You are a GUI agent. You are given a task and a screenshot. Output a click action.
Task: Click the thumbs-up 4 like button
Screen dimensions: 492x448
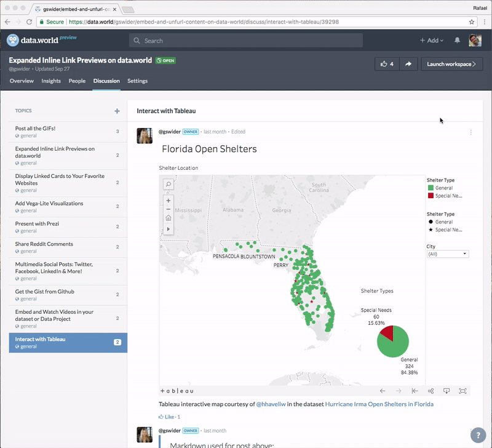coord(387,64)
